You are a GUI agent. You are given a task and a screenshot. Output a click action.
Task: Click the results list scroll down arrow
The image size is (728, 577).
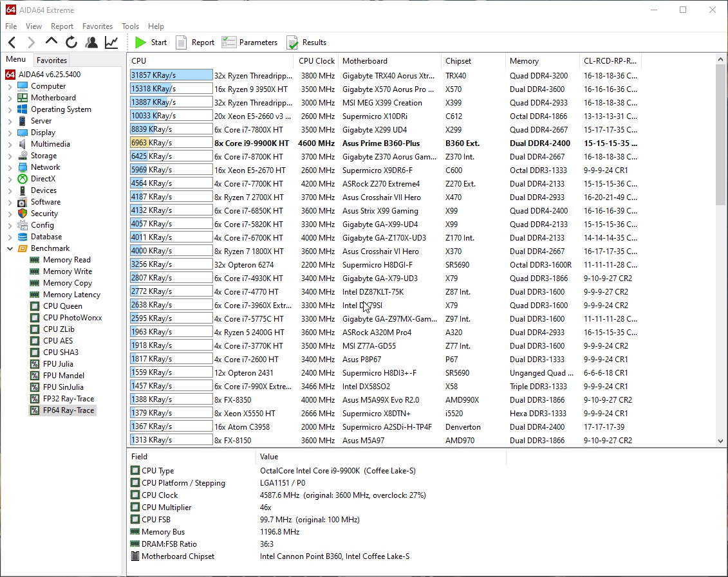tap(720, 441)
